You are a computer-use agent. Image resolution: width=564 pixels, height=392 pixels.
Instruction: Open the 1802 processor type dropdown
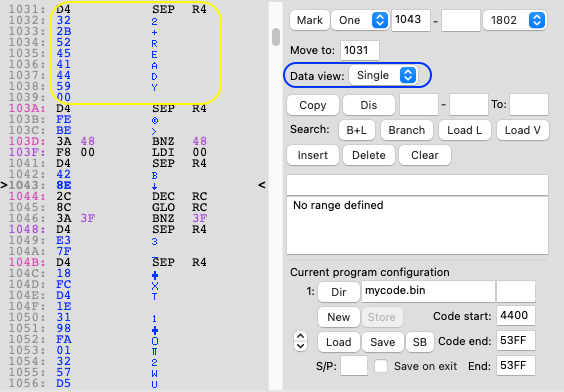coord(515,20)
